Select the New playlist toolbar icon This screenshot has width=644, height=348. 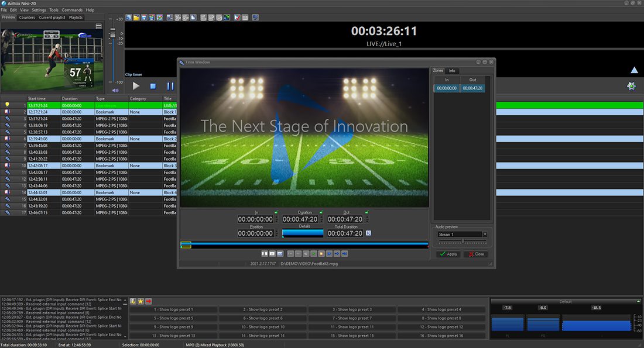(129, 17)
